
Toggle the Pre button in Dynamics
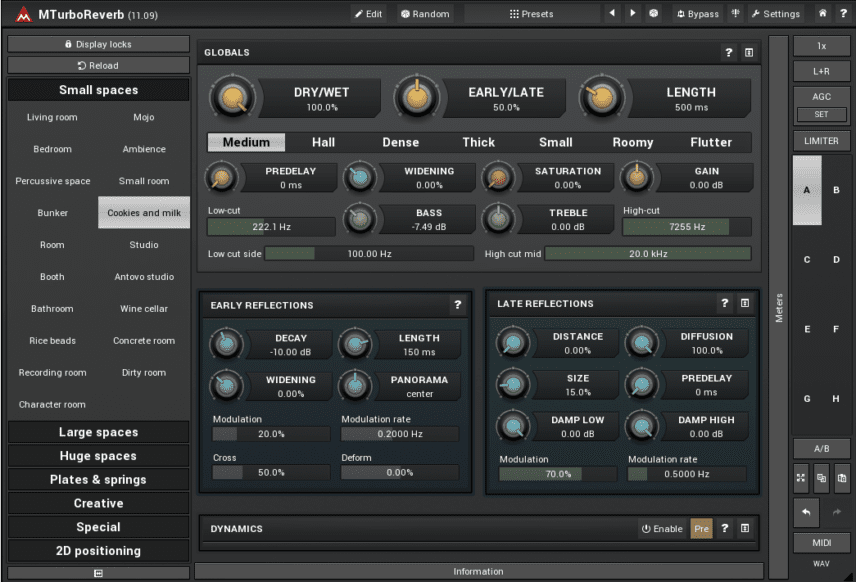click(x=702, y=528)
